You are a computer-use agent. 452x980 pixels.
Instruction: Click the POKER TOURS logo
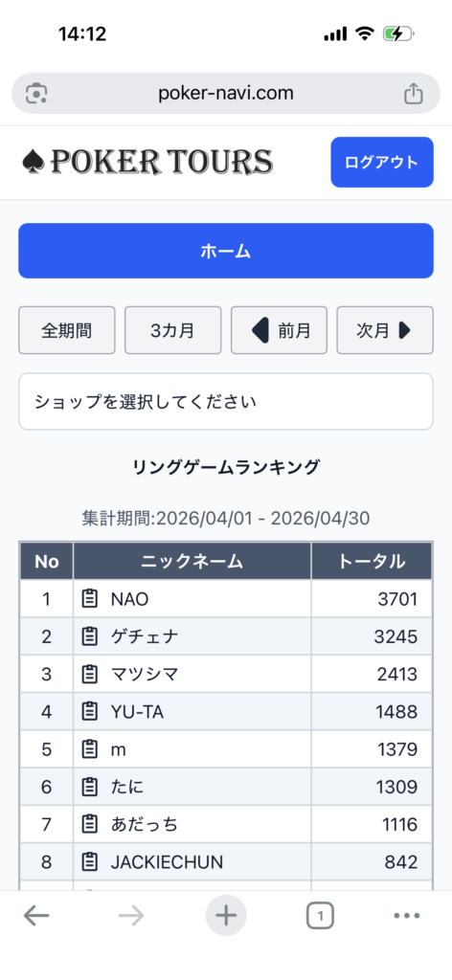tap(147, 162)
